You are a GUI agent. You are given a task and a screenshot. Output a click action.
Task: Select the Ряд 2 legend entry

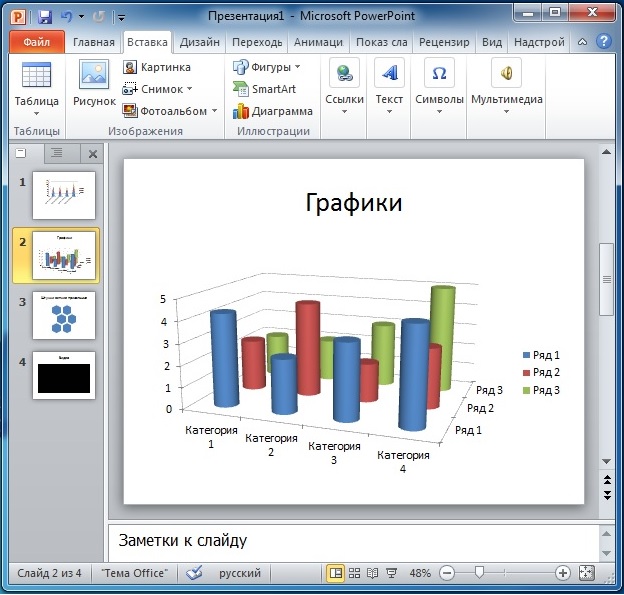541,373
